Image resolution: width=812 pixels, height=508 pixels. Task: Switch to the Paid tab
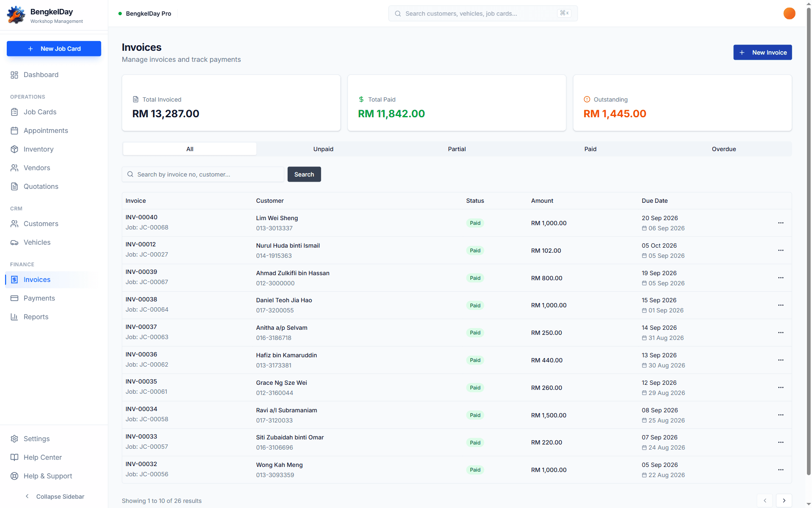pos(590,149)
